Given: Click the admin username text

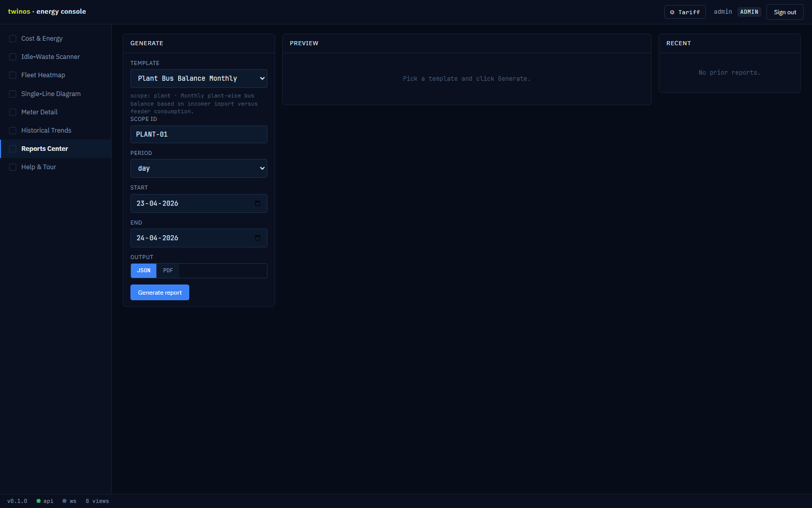Looking at the screenshot, I should pos(723,12).
